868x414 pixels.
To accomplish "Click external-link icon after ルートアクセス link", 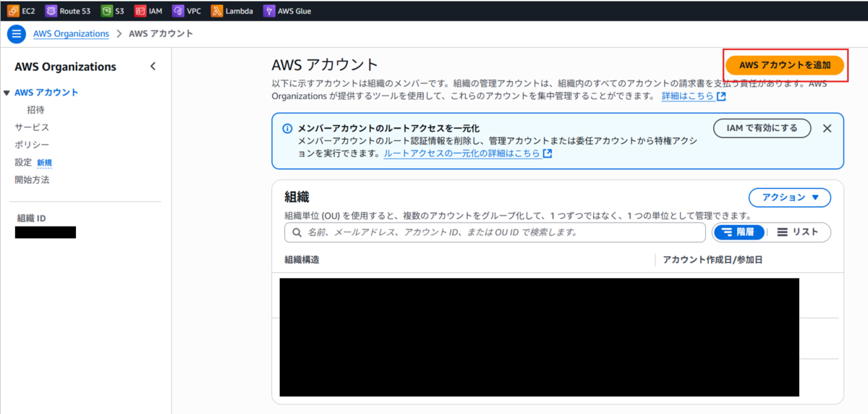I will click(x=548, y=153).
